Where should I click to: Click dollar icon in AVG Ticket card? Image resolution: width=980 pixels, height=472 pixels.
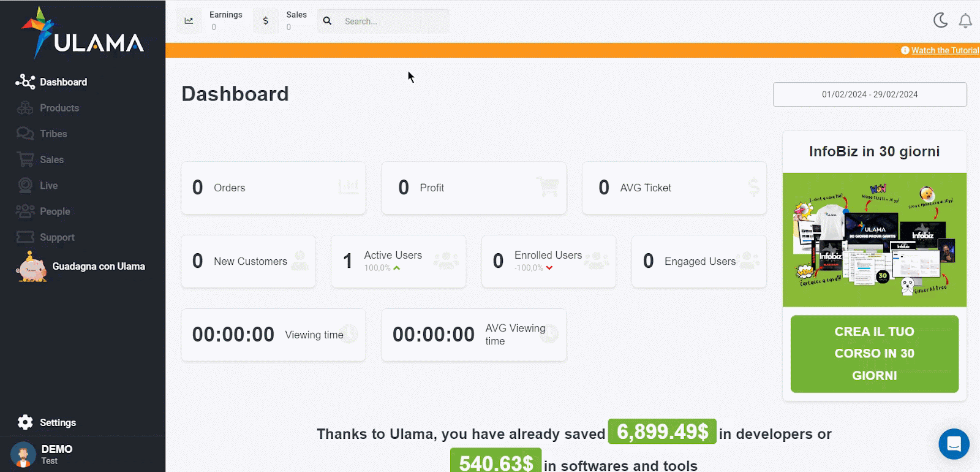(x=754, y=187)
